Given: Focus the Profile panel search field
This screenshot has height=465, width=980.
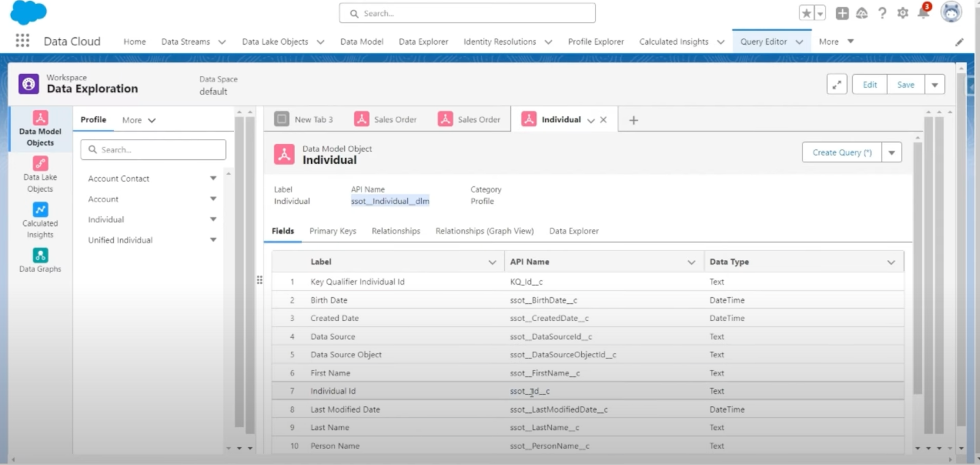Looking at the screenshot, I should coord(153,149).
